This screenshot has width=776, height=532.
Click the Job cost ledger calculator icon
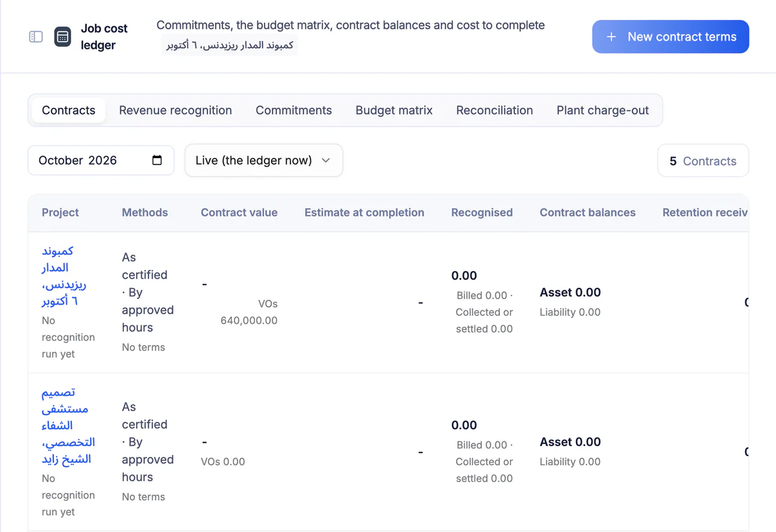coord(62,37)
